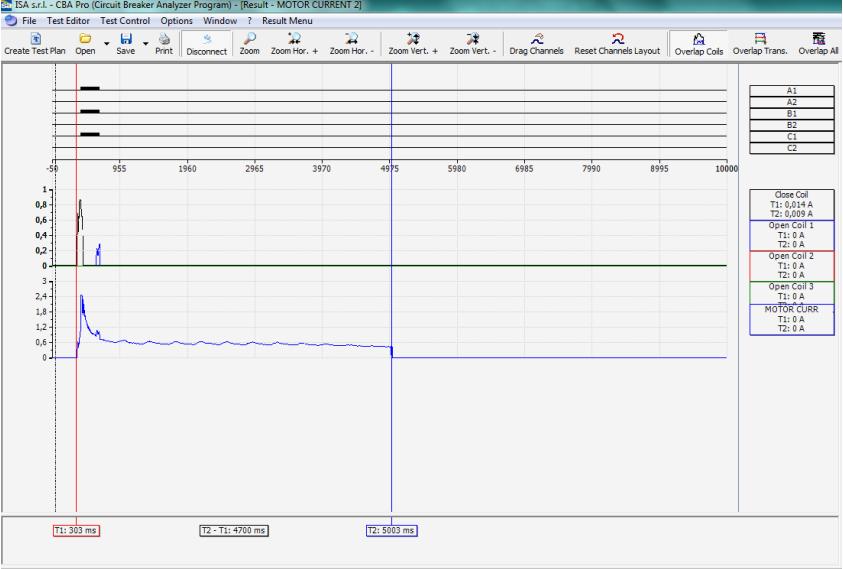Click the CBA Pro application icon in title bar
The width and height of the screenshot is (843, 569).
pyautogui.click(x=6, y=5)
